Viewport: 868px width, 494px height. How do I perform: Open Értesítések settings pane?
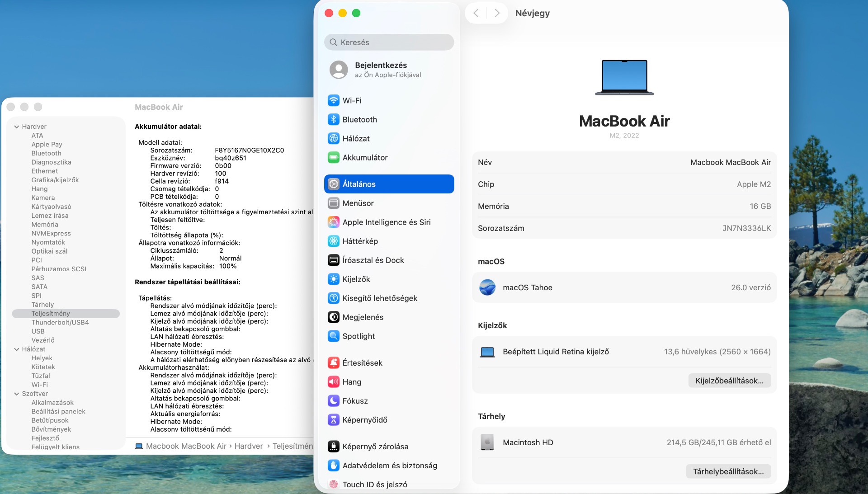point(362,362)
